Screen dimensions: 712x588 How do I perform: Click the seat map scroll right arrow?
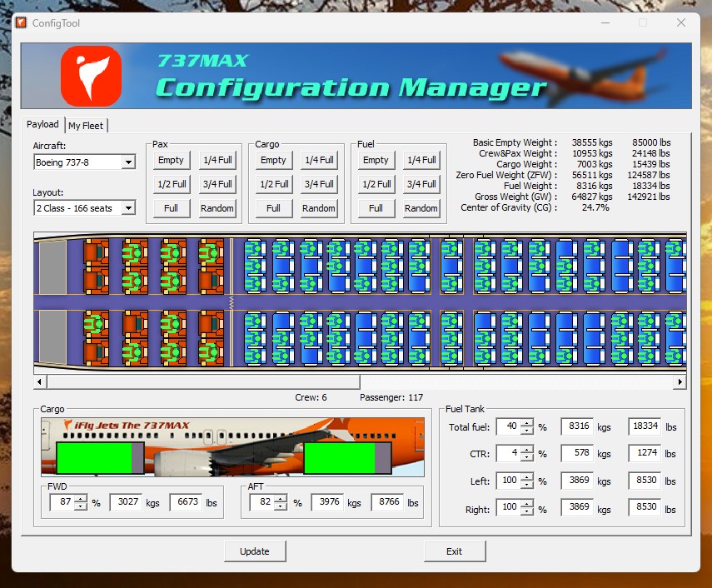pos(680,381)
